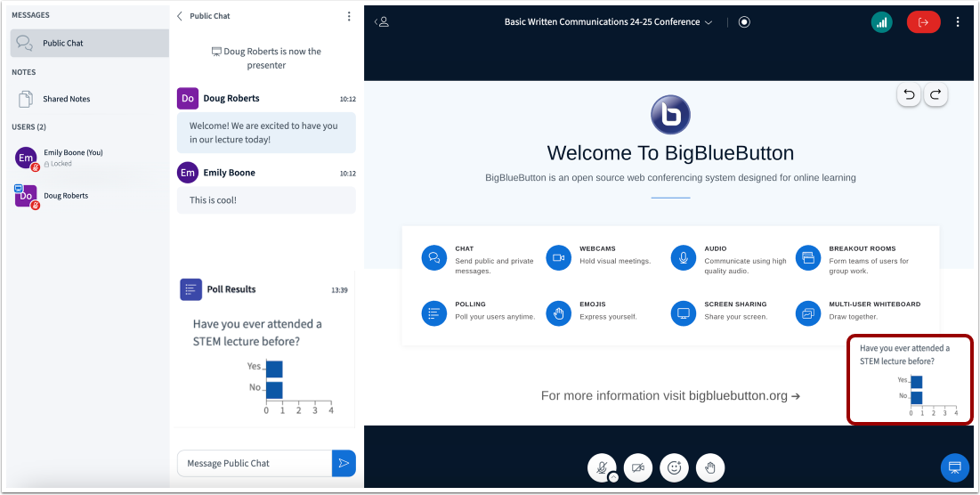
Task: Click the Emojis hand icon on slide
Action: [559, 313]
